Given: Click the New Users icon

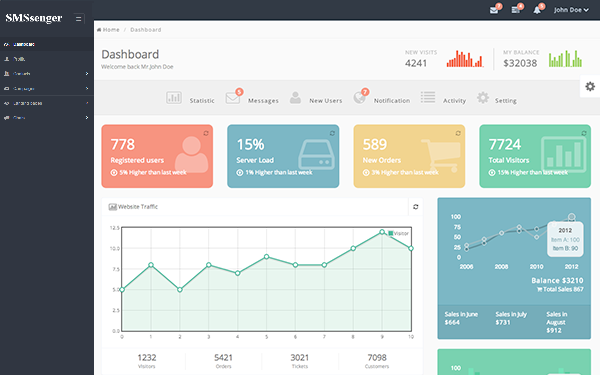Looking at the screenshot, I should (x=295, y=98).
